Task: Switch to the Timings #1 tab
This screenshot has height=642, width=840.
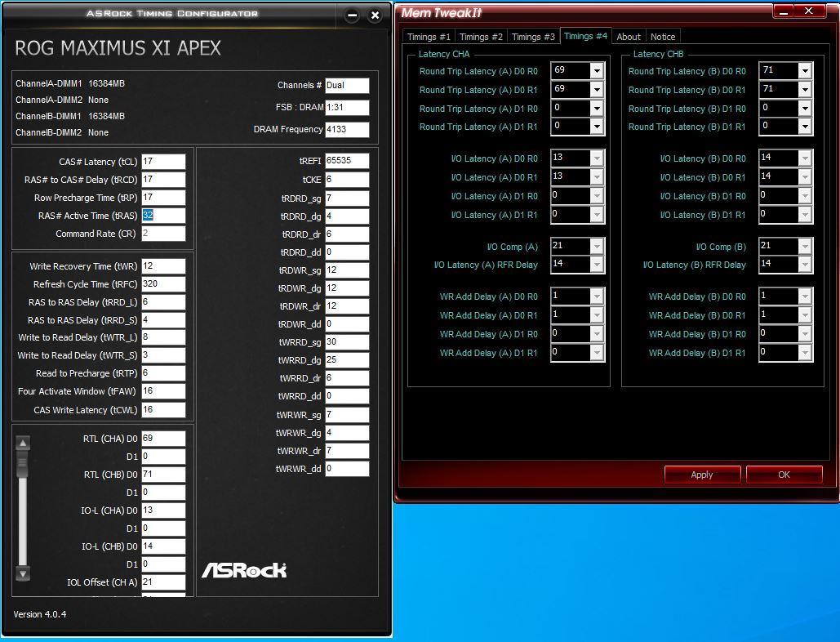Action: 429,37
